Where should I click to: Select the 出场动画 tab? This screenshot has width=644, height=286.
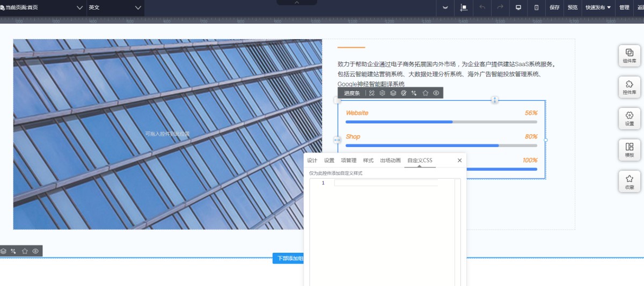click(390, 160)
